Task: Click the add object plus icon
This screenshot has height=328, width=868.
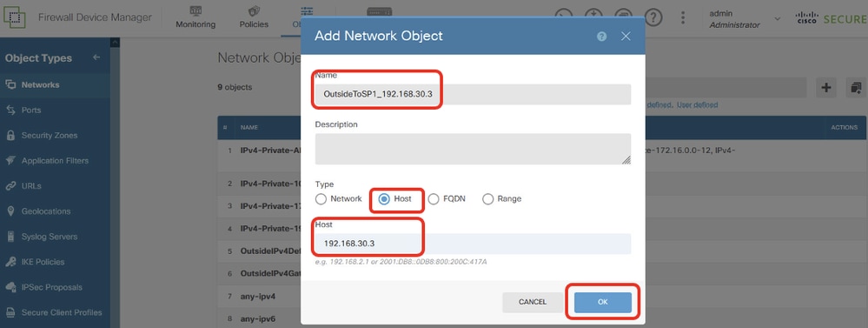Action: [x=826, y=88]
